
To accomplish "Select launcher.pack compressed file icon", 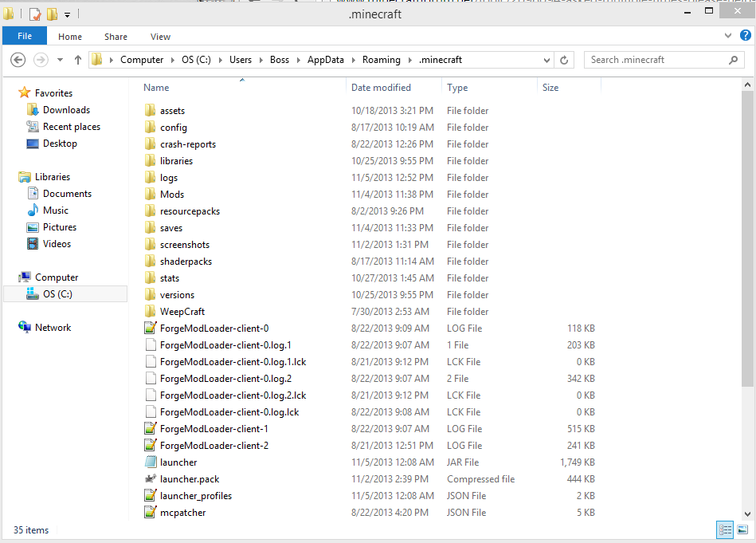I will (x=151, y=478).
